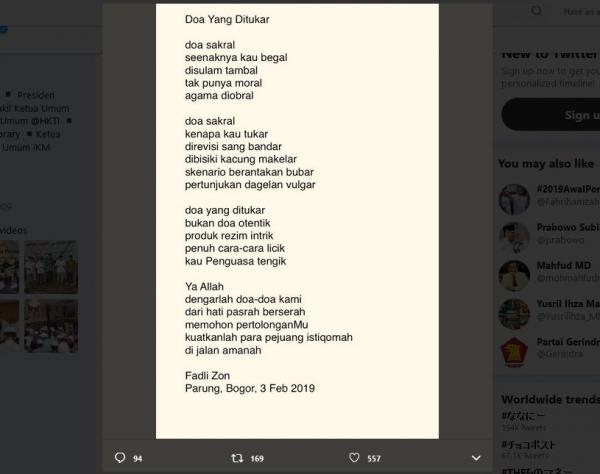600x474 pixels.
Task: Open Yusril Ihza Mahendra's avatar
Action: tap(514, 314)
